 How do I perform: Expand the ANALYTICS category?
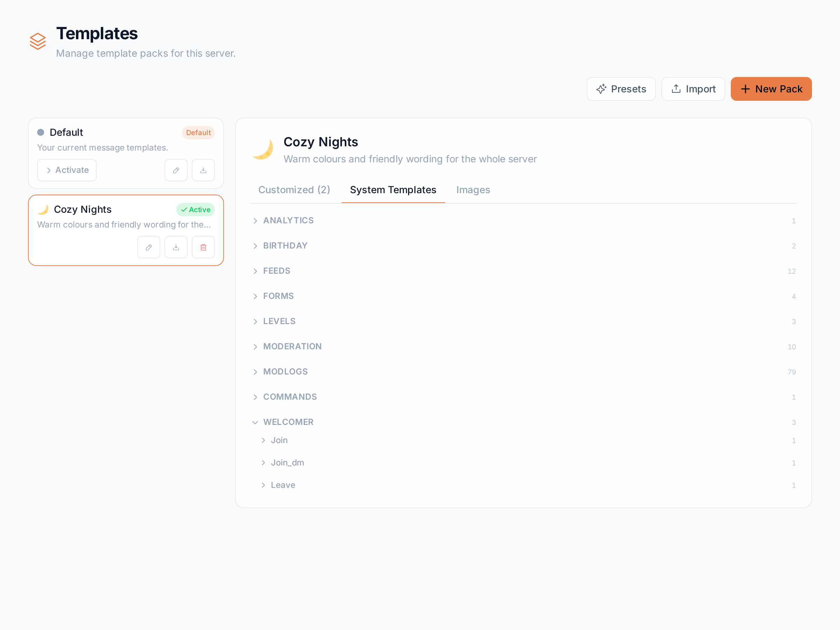523,220
